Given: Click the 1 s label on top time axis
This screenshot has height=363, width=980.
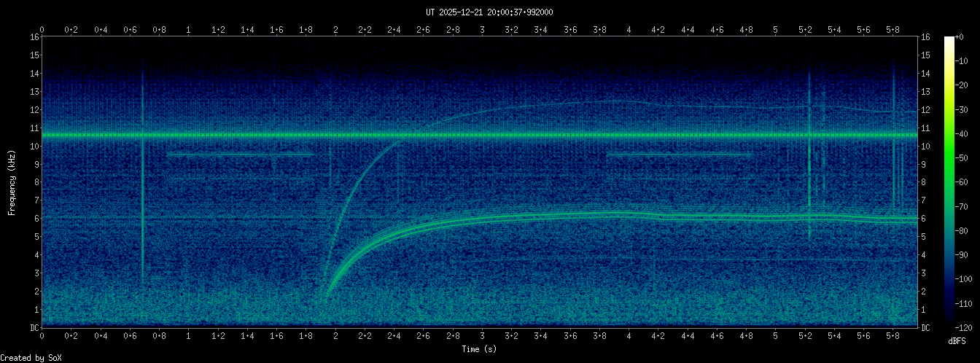Looking at the screenshot, I should point(189,30).
